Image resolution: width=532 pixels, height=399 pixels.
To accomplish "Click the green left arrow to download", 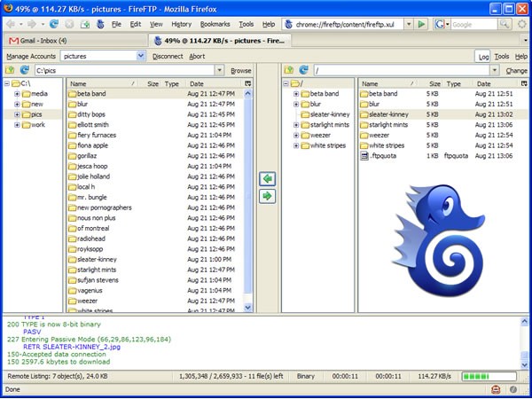I will point(268,179).
